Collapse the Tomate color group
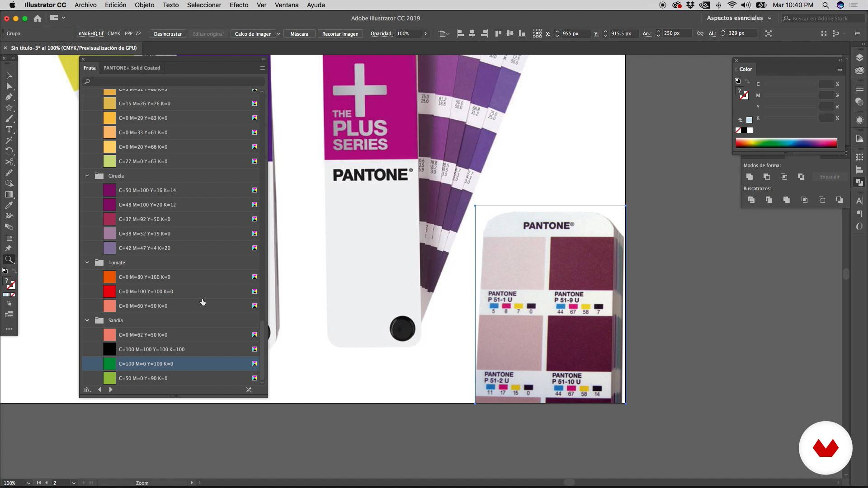The height and width of the screenshot is (488, 868). [x=87, y=263]
